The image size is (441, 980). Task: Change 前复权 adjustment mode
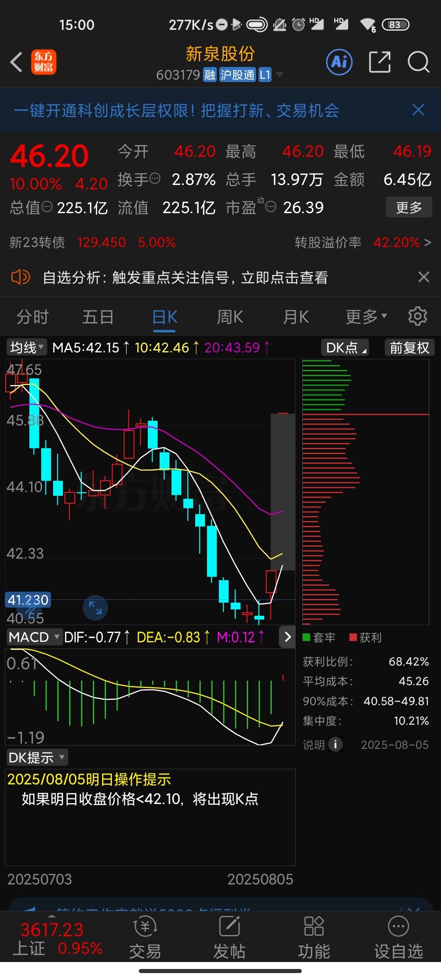(x=410, y=347)
